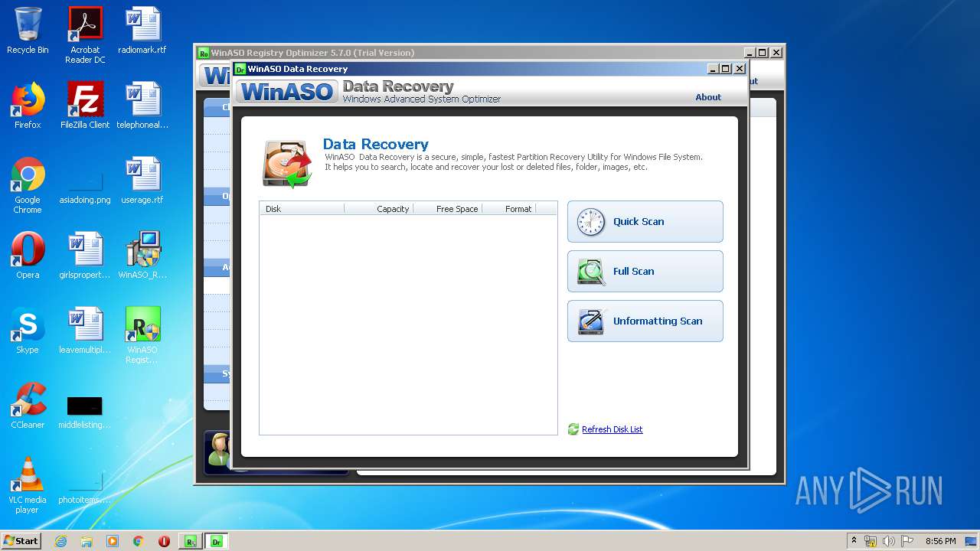Sort by the Capacity column header
This screenshot has height=551, width=980.
point(379,209)
